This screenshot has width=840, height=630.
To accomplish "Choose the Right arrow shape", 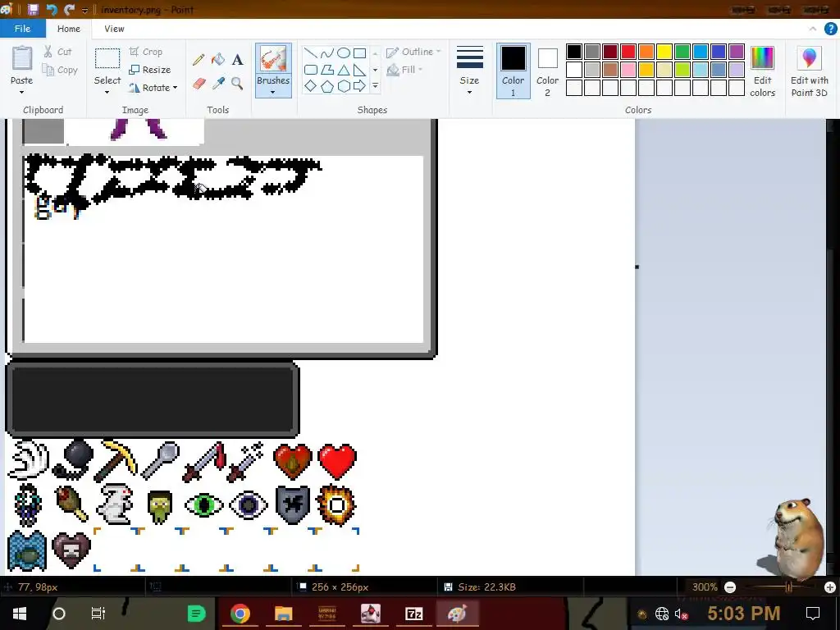I will 360,85.
